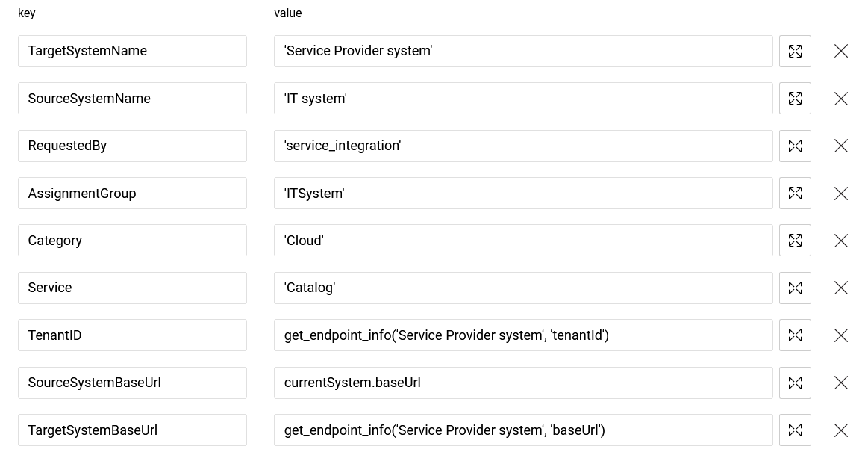Edit the Service key input field
868x458 pixels.
(132, 288)
